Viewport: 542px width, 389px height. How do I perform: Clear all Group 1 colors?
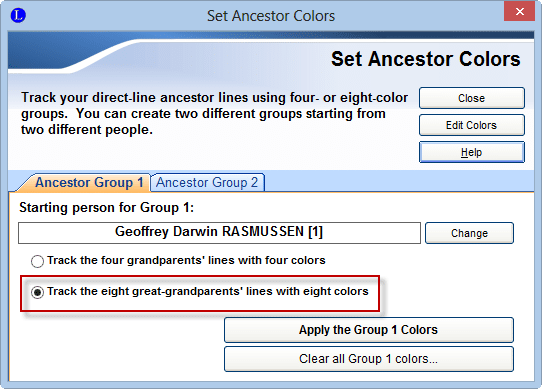point(369,359)
